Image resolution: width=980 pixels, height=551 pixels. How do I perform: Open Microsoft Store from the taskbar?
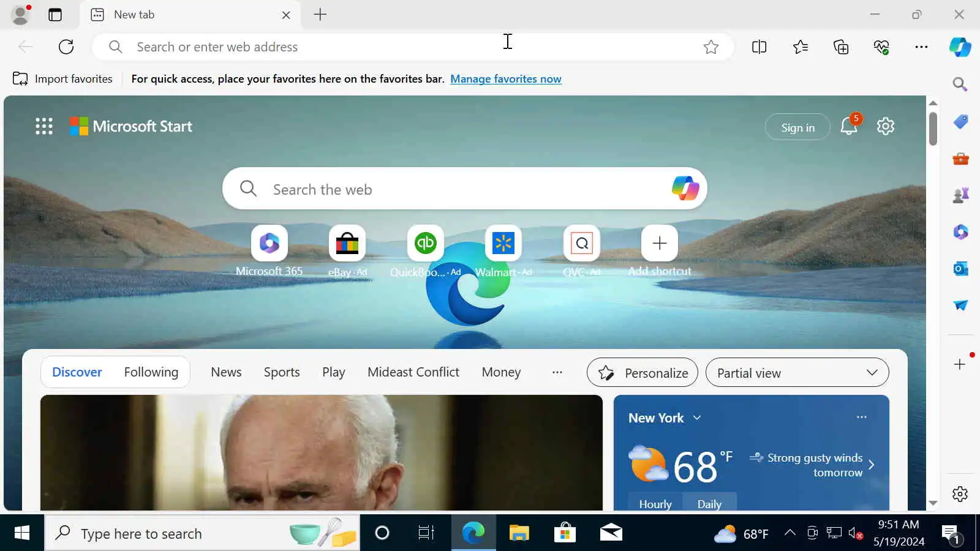(565, 533)
